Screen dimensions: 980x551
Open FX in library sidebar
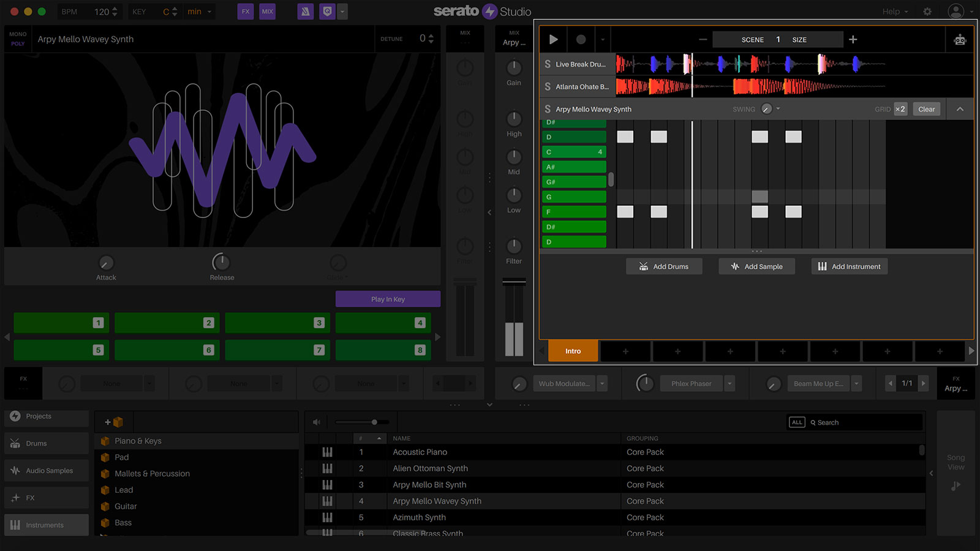(47, 498)
